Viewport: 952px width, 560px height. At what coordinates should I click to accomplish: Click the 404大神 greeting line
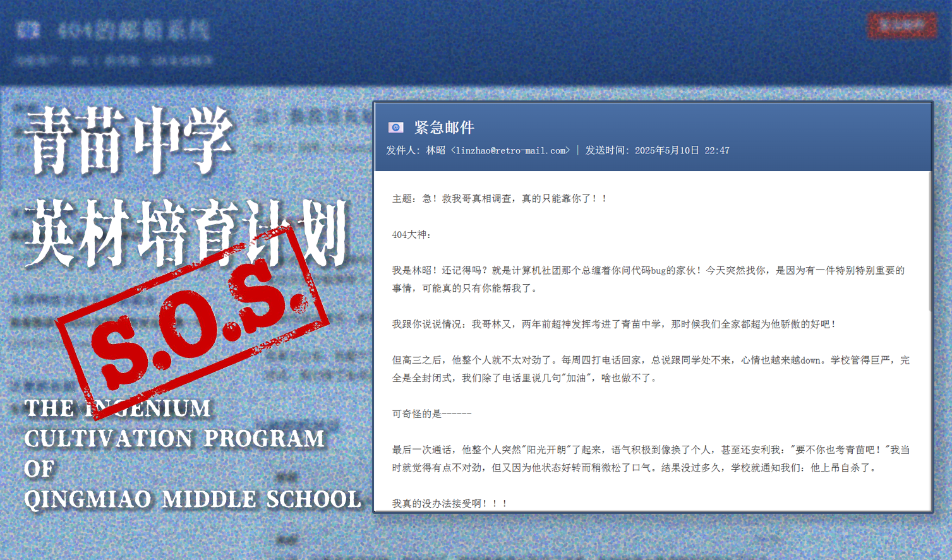[x=409, y=233]
